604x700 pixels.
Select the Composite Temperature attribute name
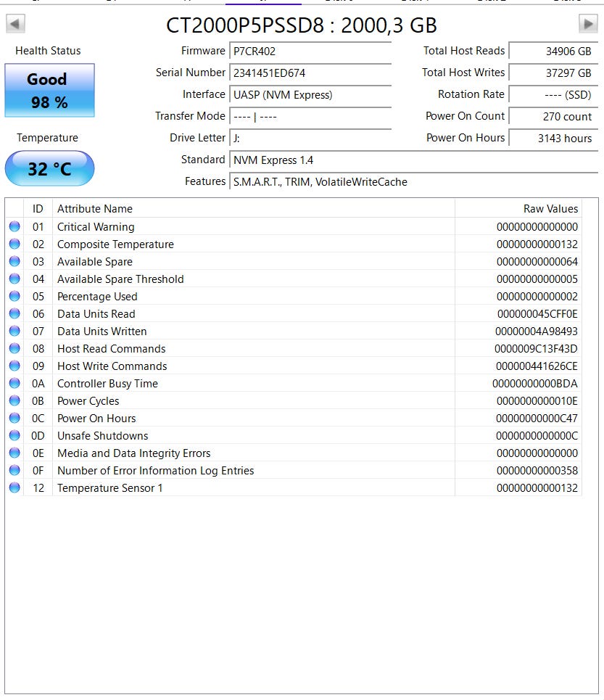115,244
